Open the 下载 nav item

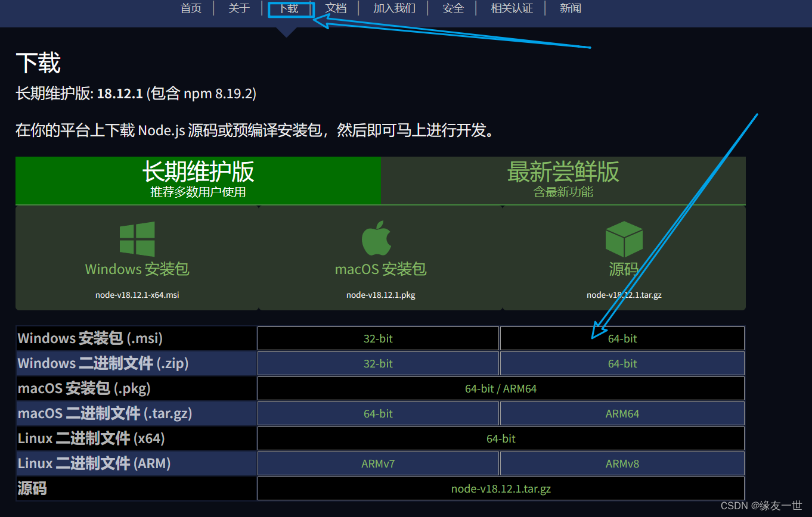[x=289, y=8]
